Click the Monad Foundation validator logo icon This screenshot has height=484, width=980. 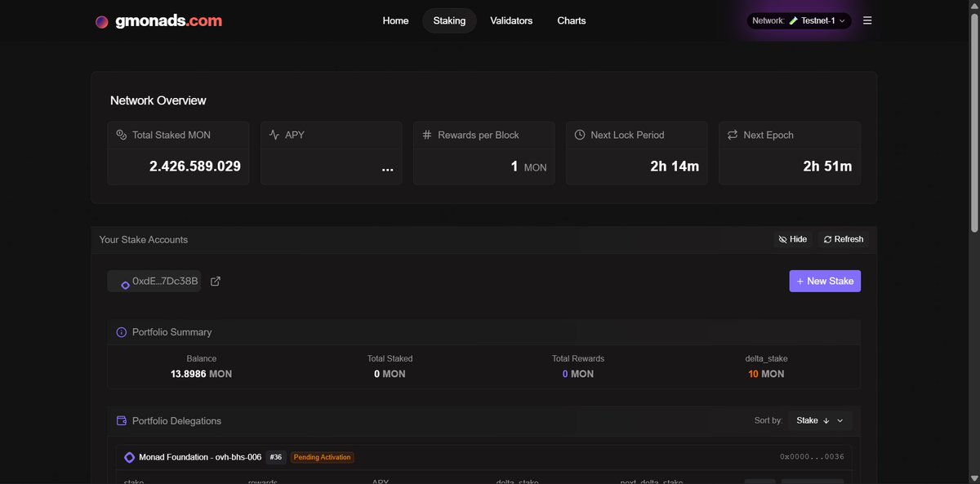(129, 457)
